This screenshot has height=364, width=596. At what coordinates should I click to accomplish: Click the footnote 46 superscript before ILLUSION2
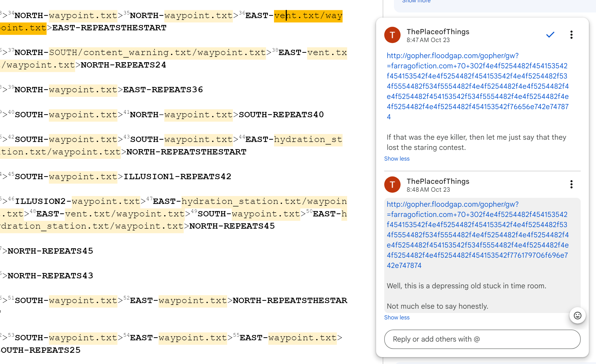(x=11, y=199)
